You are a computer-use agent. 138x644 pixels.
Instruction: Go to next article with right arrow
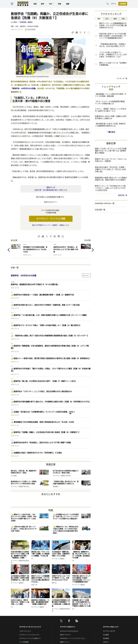[x=93, y=250]
